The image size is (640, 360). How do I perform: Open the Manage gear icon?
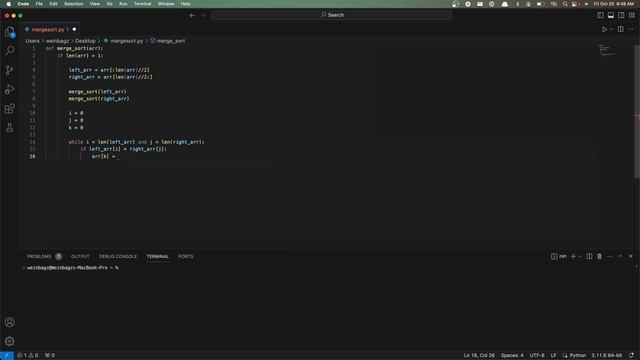[9, 341]
